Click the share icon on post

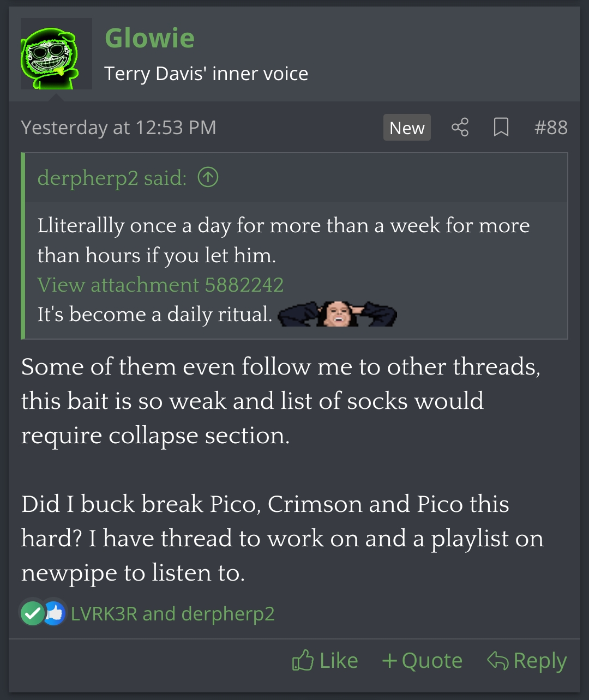[x=460, y=128]
